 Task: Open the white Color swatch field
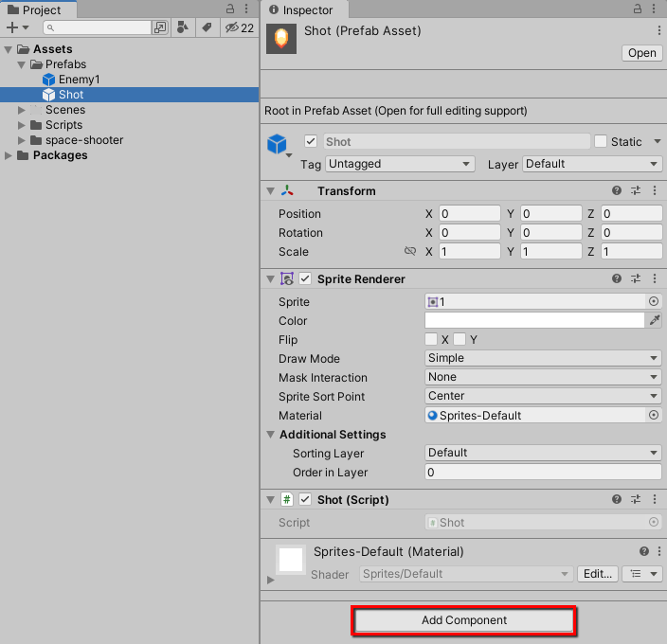(x=534, y=320)
